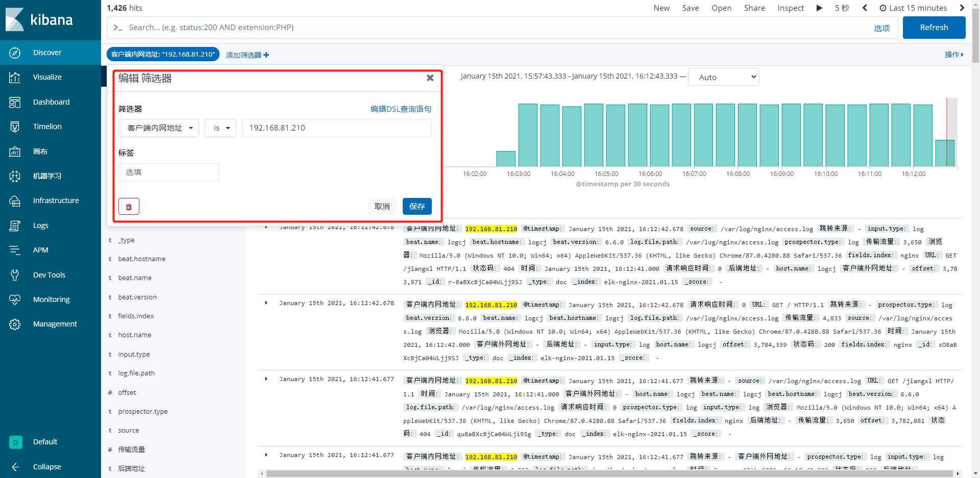Open Inspect menu item
Image resolution: width=980 pixels, height=478 pixels.
(791, 8)
